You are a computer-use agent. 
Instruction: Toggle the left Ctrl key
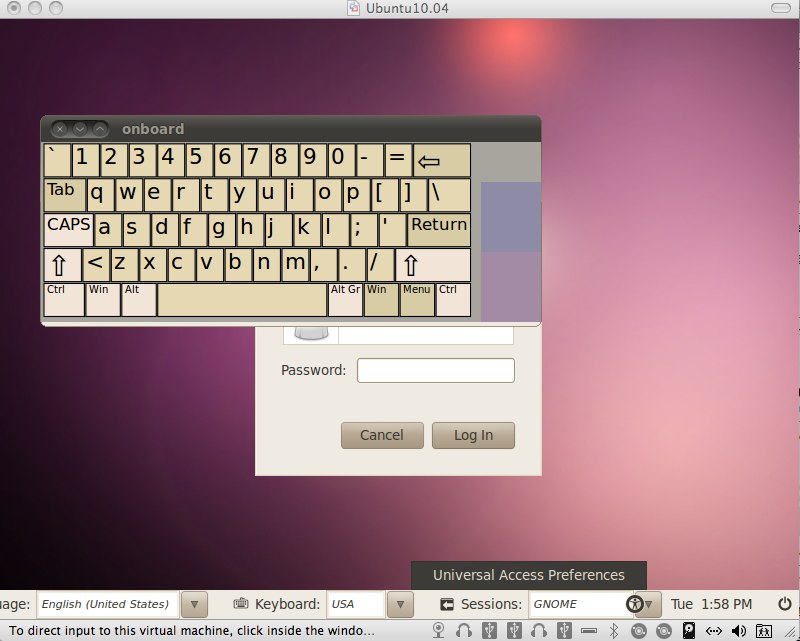click(64, 300)
